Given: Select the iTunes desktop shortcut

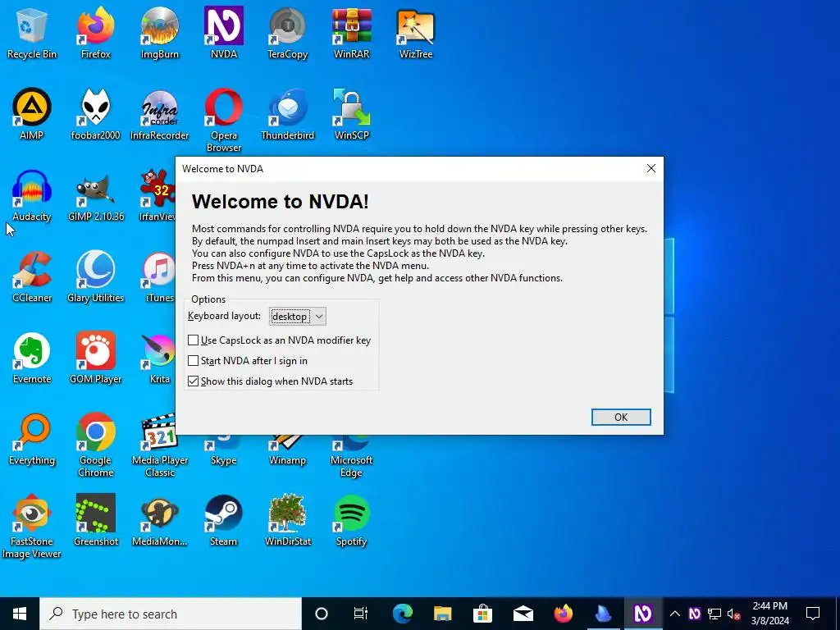Looking at the screenshot, I should click(158, 277).
